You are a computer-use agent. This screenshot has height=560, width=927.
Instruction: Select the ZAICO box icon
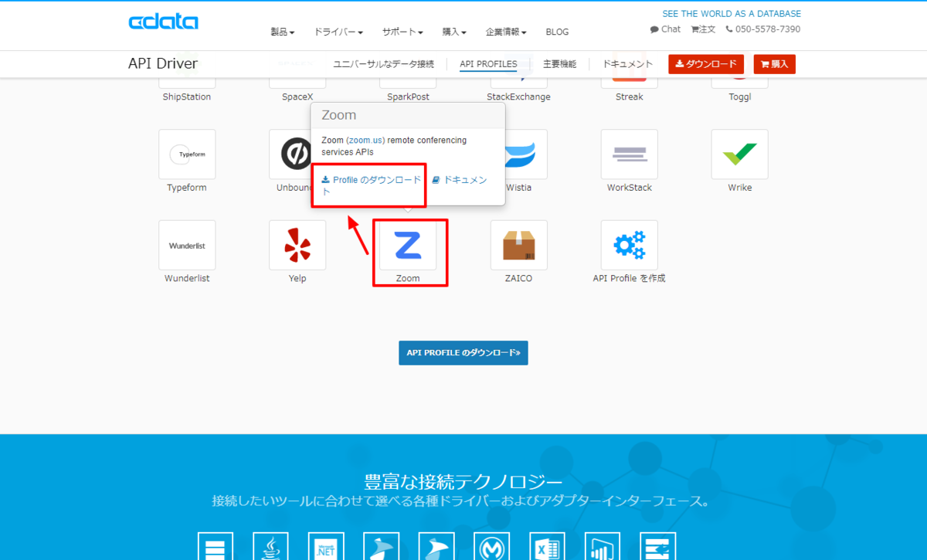519,246
